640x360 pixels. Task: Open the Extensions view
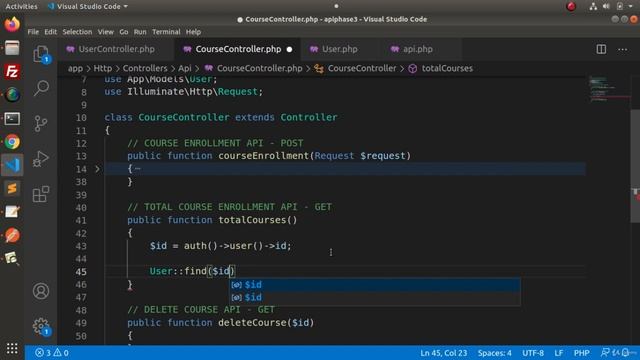coord(41,194)
